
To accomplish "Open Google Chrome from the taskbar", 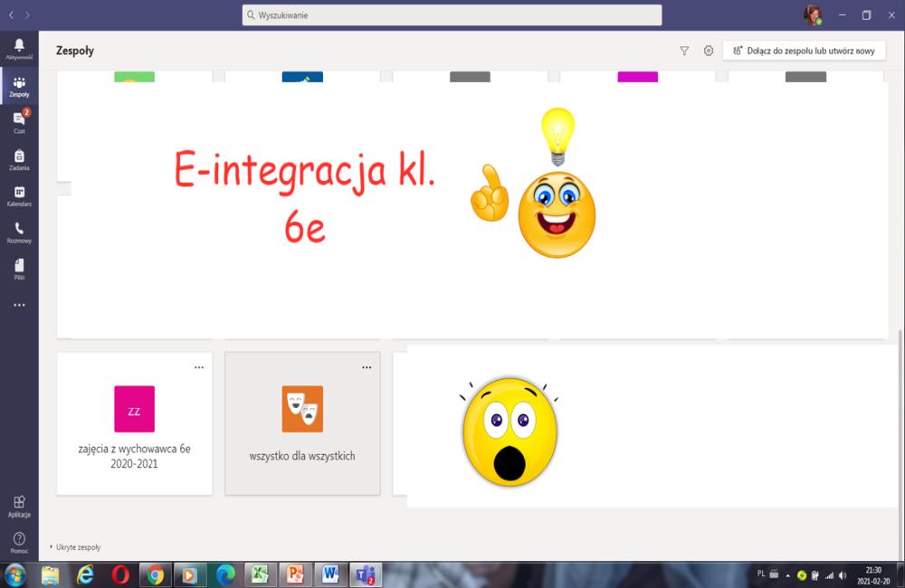I will click(x=156, y=574).
